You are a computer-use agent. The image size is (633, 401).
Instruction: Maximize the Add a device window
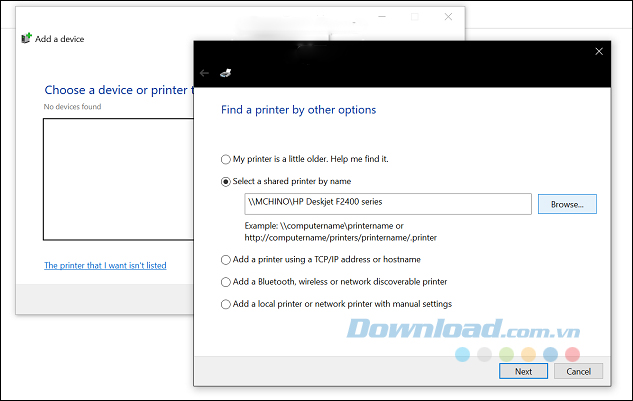point(415,17)
